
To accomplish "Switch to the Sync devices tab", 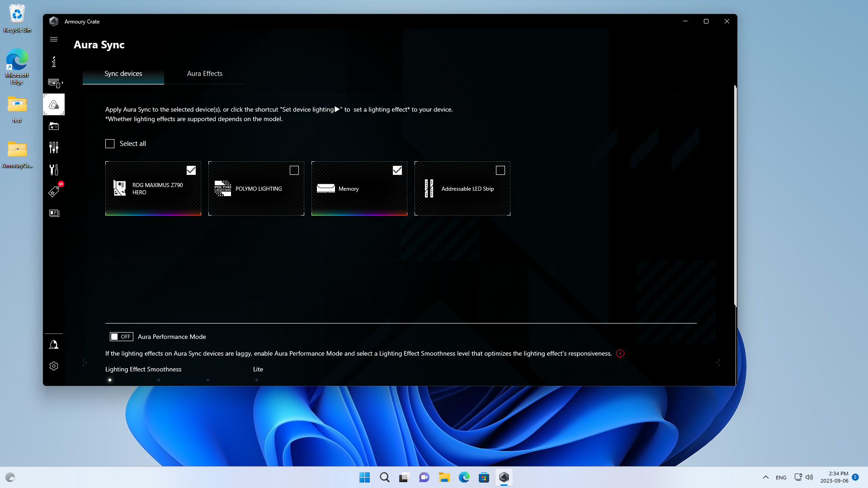I will point(123,74).
